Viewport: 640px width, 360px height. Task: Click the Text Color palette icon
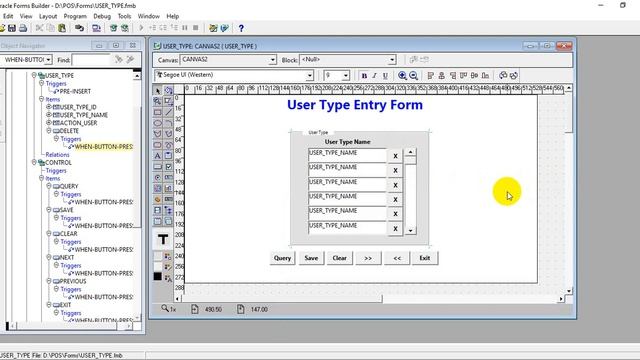coord(168,278)
